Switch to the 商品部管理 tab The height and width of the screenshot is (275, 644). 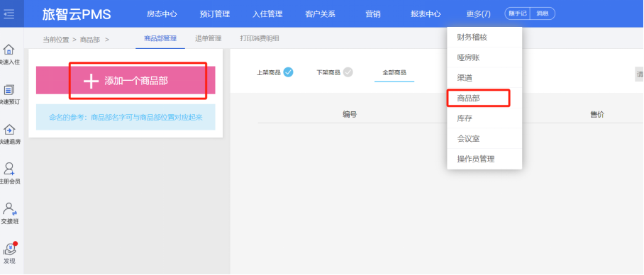tap(160, 39)
